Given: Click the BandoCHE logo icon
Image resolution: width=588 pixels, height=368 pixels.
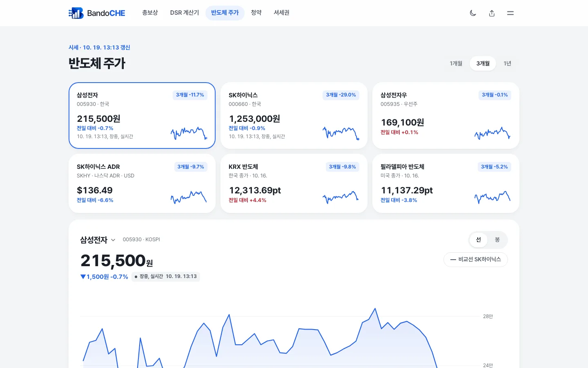Looking at the screenshot, I should (x=76, y=13).
